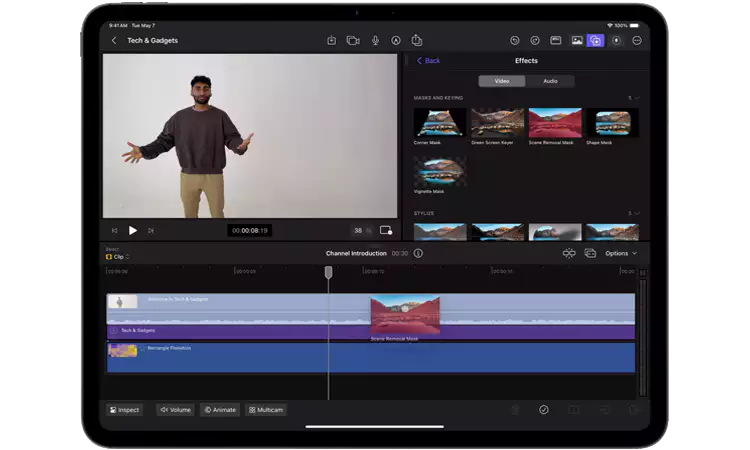
Task: Toggle the viewer layout icon
Action: pos(556,41)
